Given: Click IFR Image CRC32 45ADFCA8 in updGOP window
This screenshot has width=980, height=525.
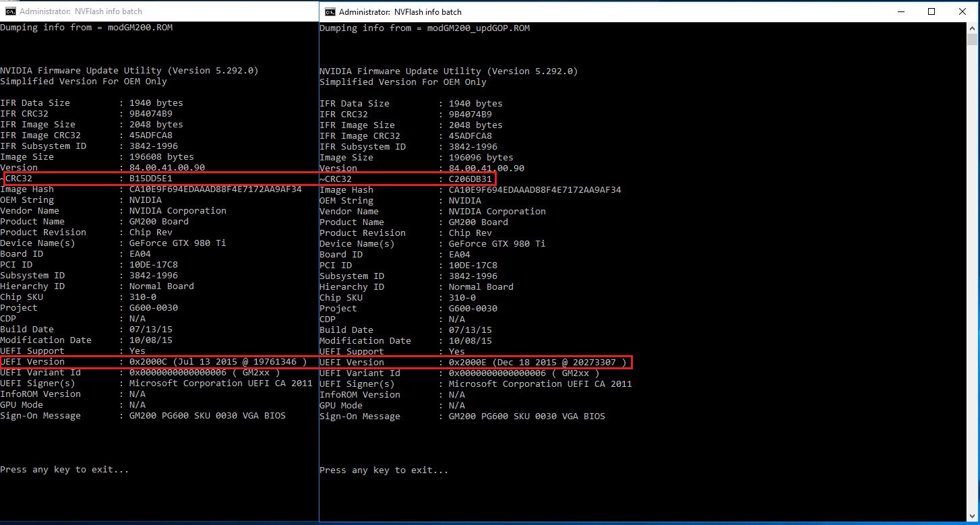Looking at the screenshot, I should (470, 136).
